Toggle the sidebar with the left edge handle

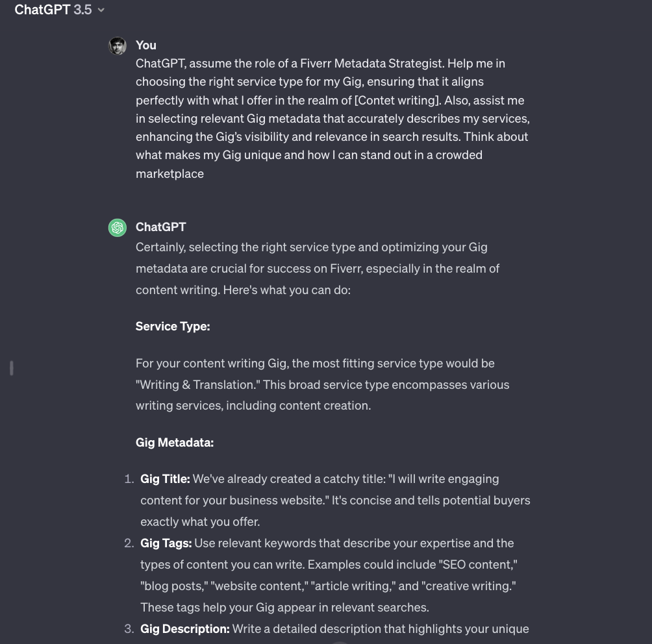coord(12,368)
